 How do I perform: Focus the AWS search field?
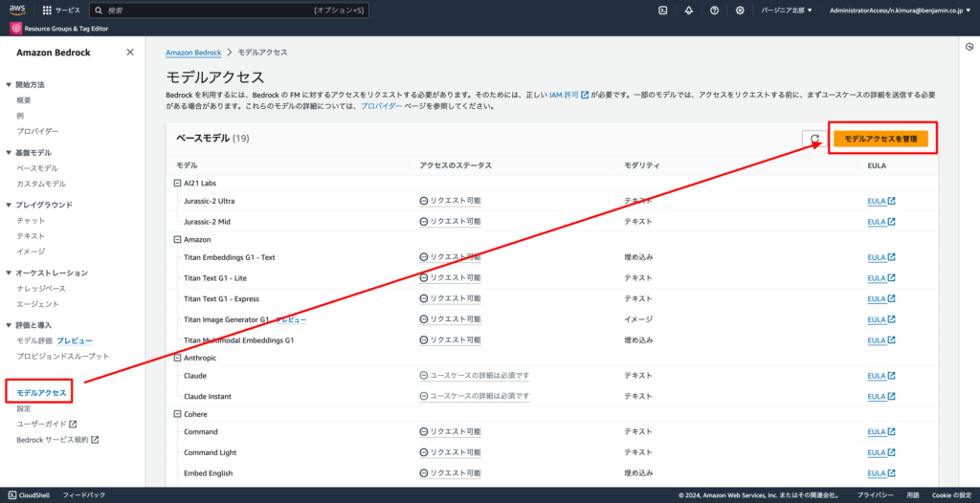coord(229,11)
